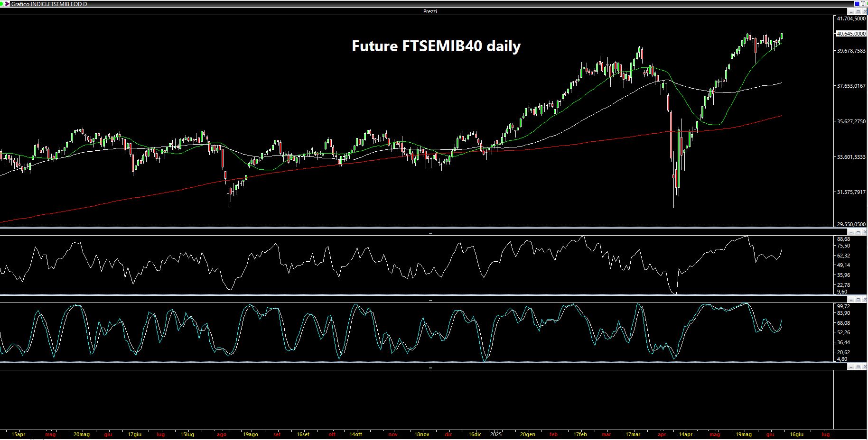Minimize the stochastic panel with 99,72 scale
868x440 pixels.
[x=851, y=299]
